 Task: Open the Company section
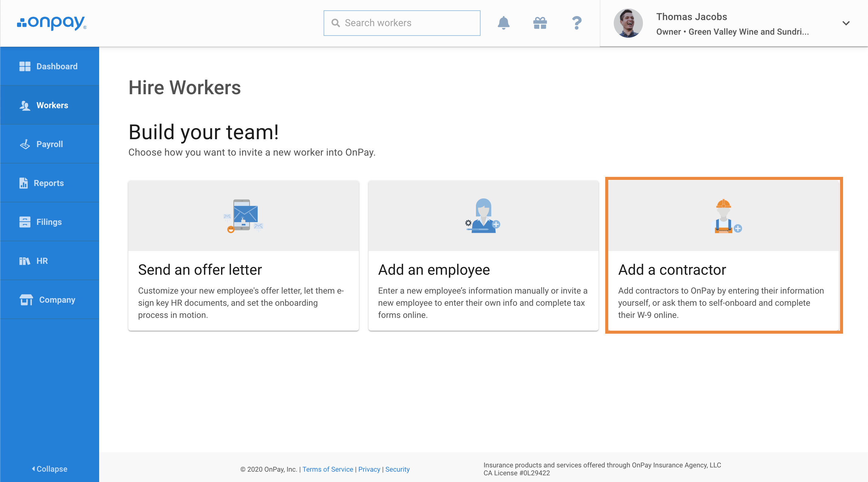tap(50, 300)
